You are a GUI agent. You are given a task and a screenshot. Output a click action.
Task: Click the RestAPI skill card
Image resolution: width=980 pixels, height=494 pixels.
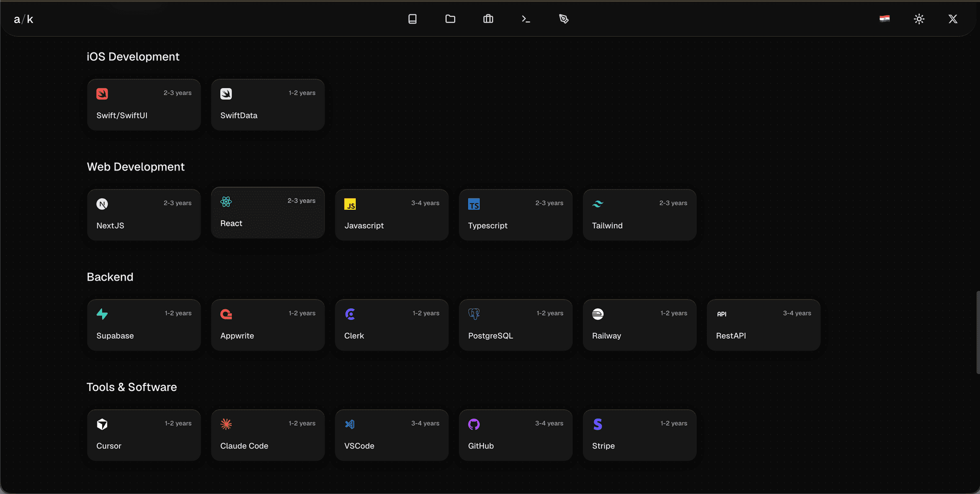(764, 325)
